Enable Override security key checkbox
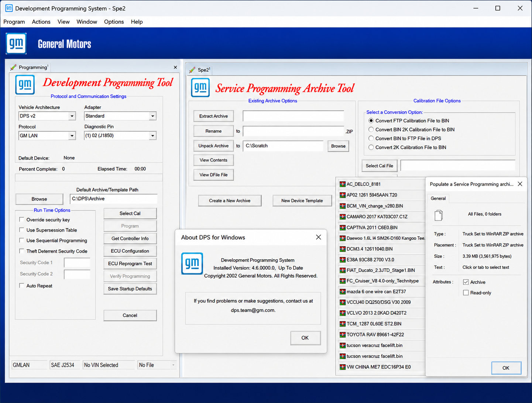Screen dimensions: 532x403 22,219
